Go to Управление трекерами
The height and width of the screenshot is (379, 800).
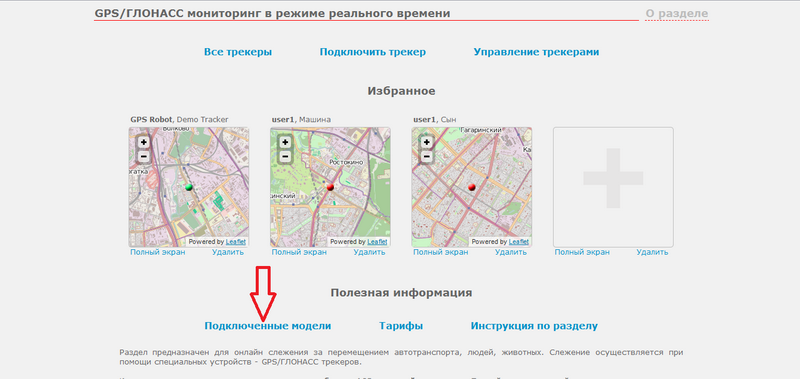point(536,52)
